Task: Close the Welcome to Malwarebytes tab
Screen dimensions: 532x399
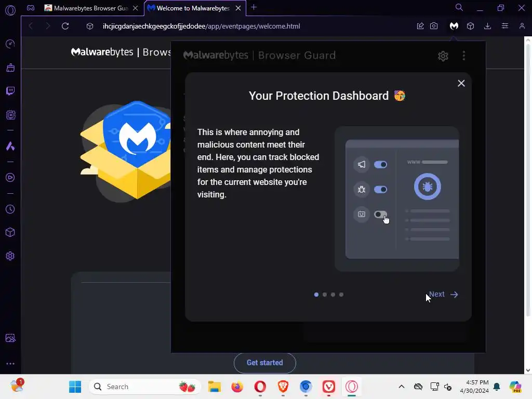Action: [238, 8]
